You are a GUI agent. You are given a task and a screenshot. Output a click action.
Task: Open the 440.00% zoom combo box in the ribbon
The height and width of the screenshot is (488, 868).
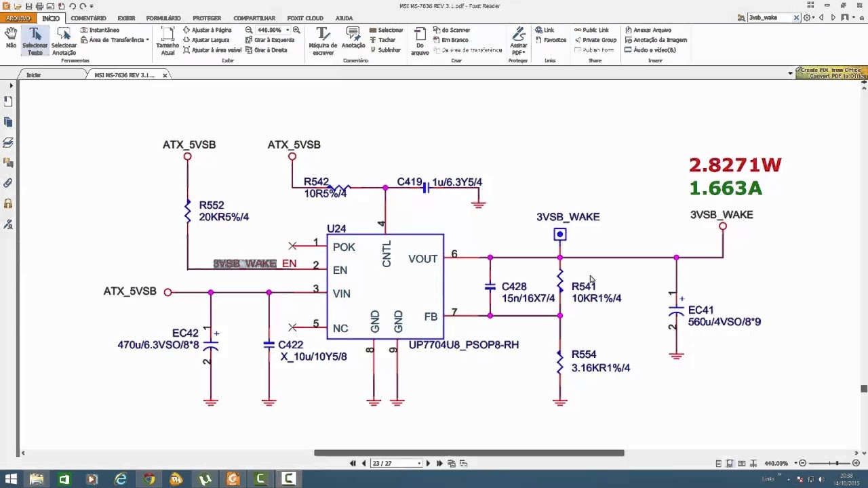[273, 30]
